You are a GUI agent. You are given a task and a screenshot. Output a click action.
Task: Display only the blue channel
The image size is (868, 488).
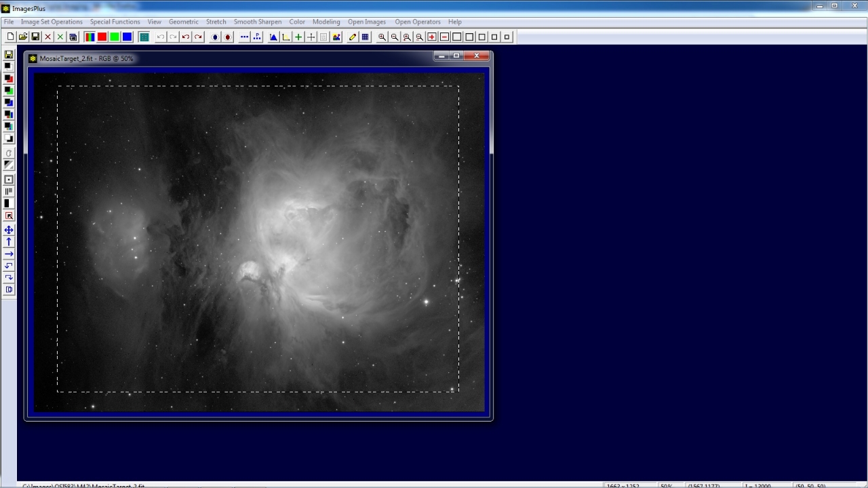[127, 37]
